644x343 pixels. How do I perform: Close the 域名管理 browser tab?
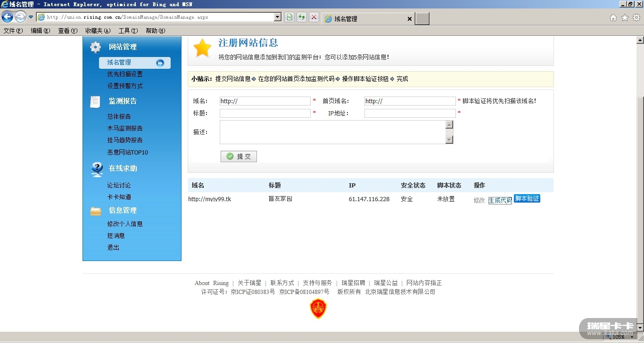[x=409, y=19]
